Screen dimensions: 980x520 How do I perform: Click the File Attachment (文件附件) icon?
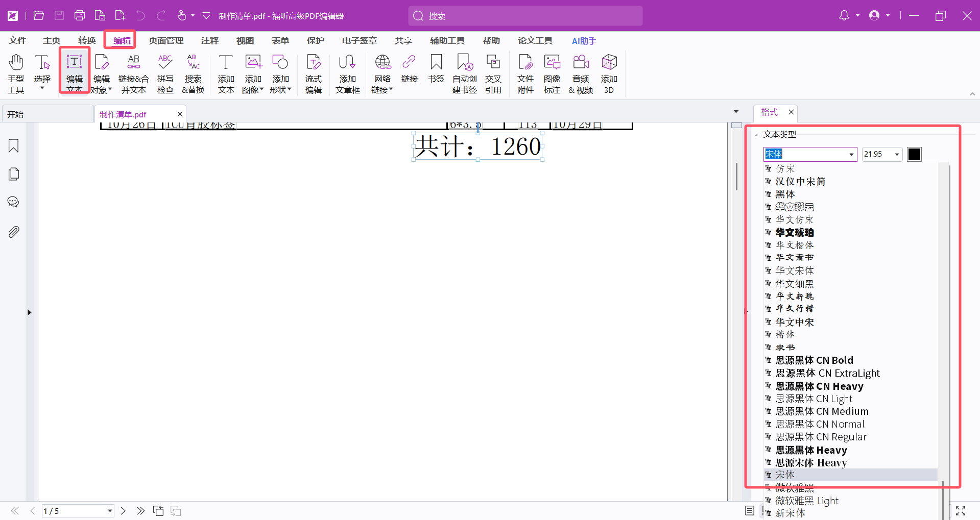[525, 74]
